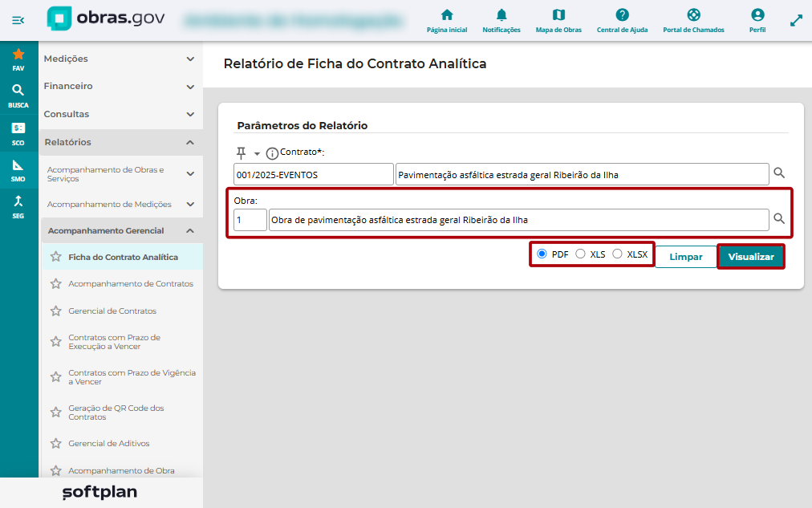812x508 pixels.
Task: Favorite Gerencial de Contratos star
Action: (x=56, y=311)
